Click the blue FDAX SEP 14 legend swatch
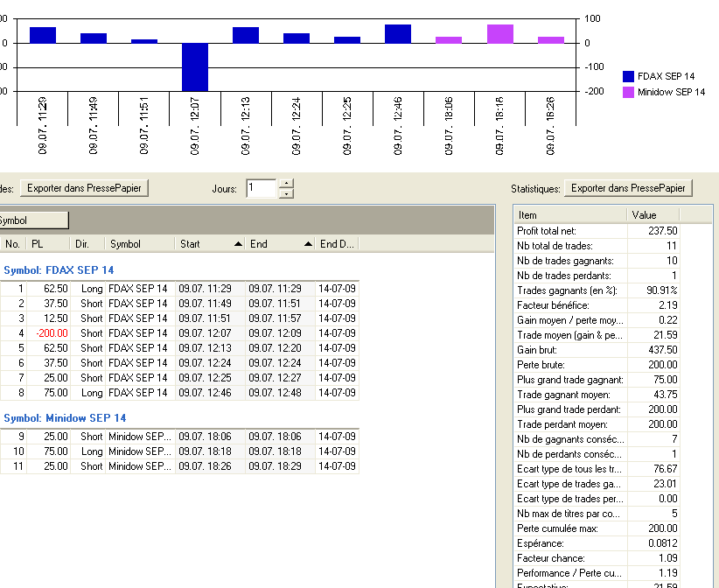The image size is (719, 588). click(628, 77)
